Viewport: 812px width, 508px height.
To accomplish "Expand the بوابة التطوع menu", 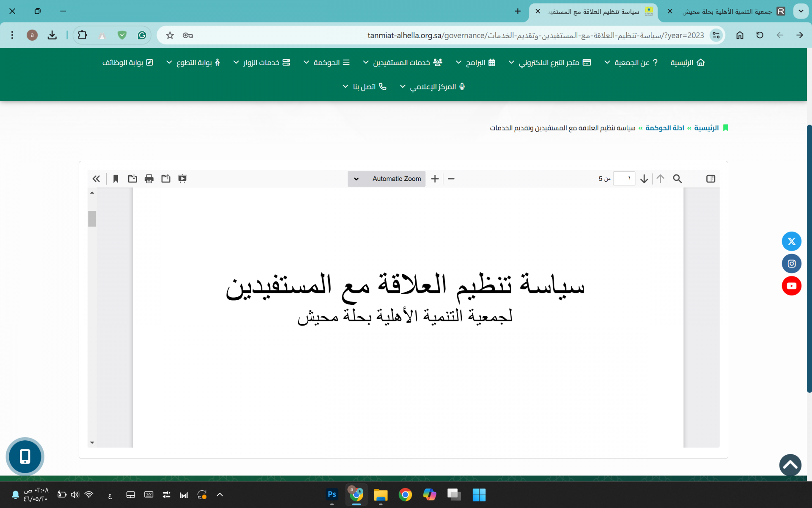I will (x=193, y=63).
